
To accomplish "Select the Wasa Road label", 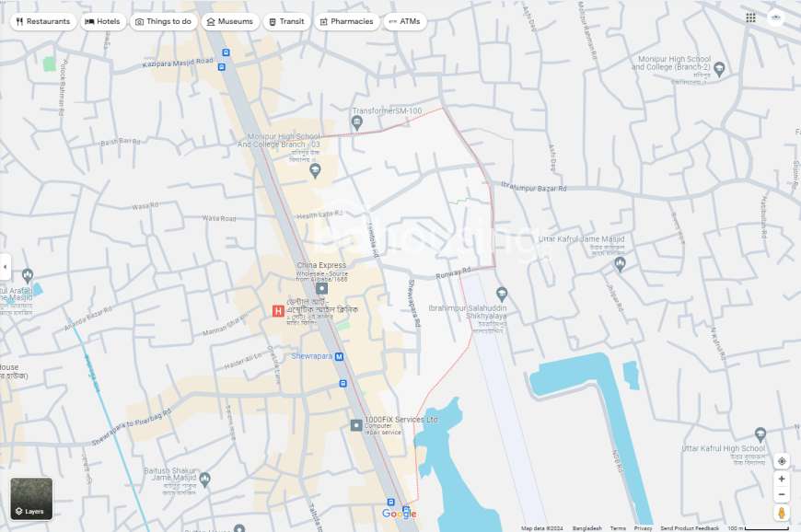I will click(219, 218).
